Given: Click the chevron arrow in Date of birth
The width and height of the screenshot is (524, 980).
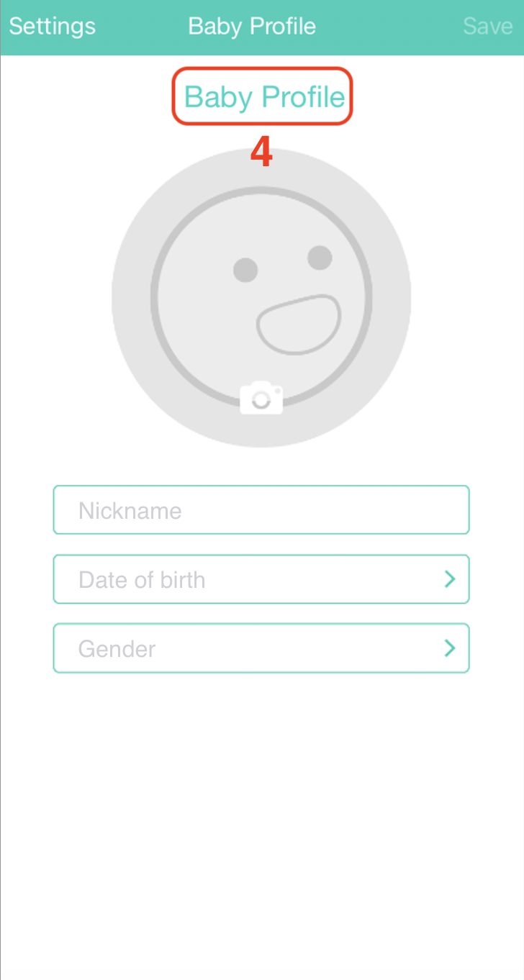Looking at the screenshot, I should coord(450,579).
